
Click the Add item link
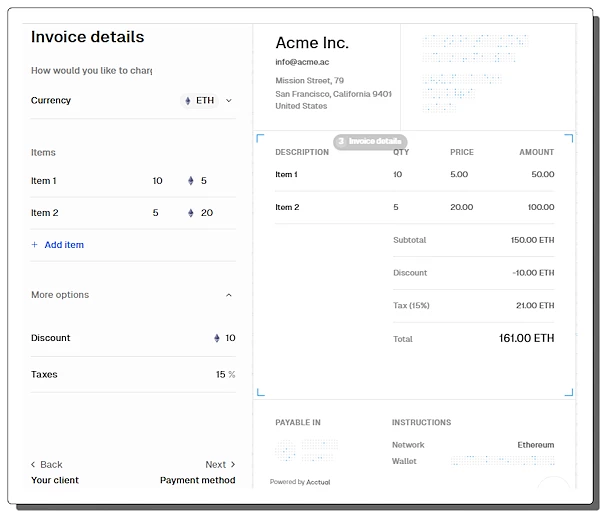coord(64,245)
